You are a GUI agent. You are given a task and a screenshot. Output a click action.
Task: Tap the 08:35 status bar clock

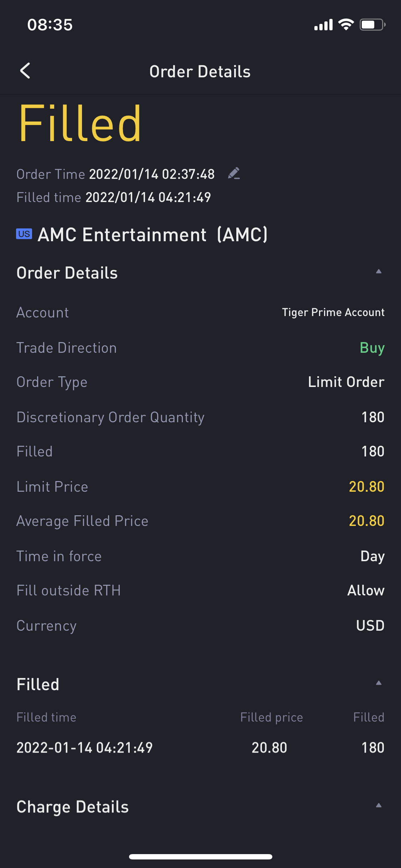coord(50,25)
